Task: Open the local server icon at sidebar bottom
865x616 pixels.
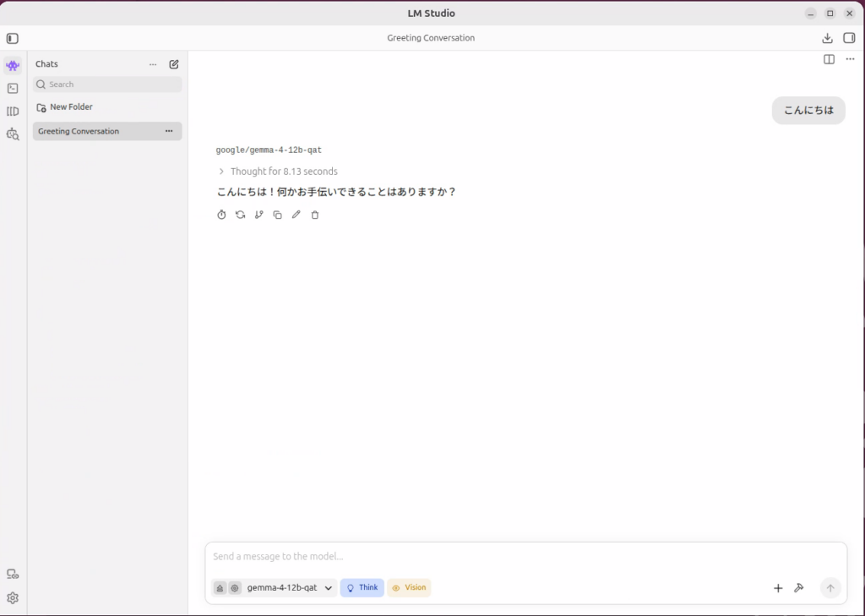Action: coord(13,575)
